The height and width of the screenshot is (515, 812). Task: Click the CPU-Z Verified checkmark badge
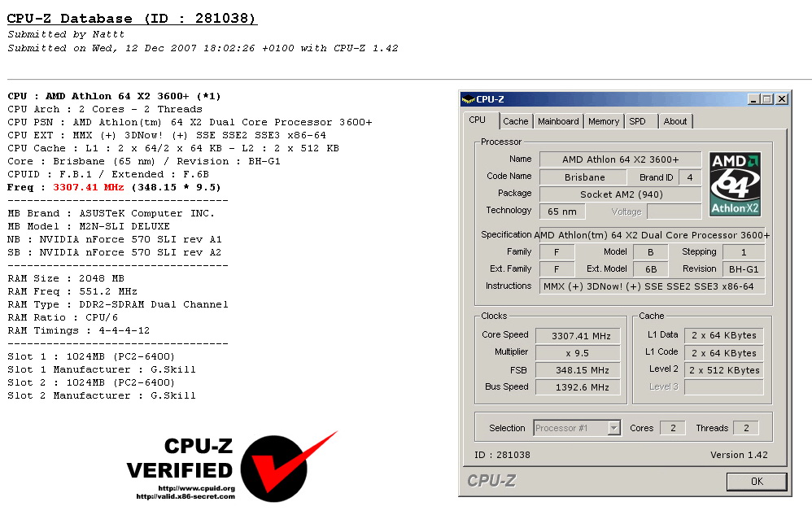pos(289,467)
